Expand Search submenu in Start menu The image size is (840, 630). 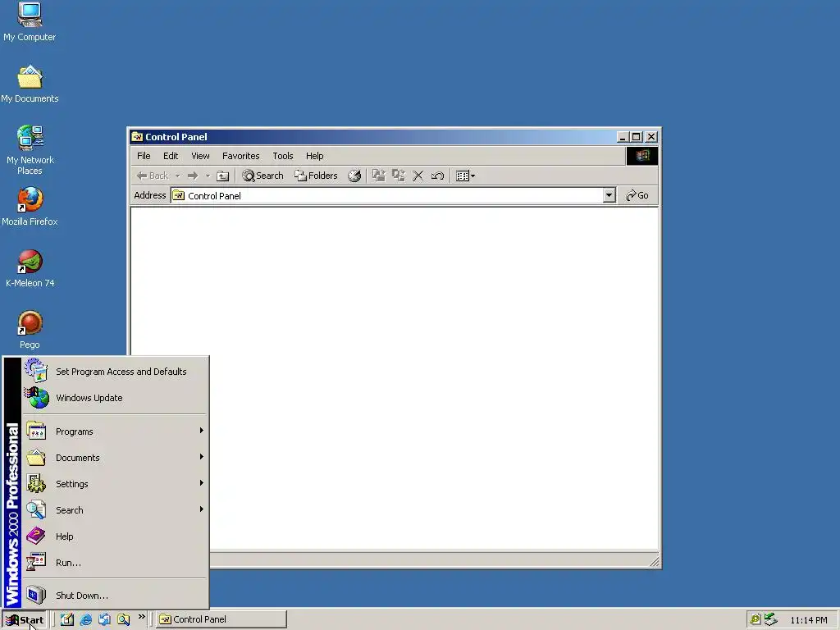(115, 510)
